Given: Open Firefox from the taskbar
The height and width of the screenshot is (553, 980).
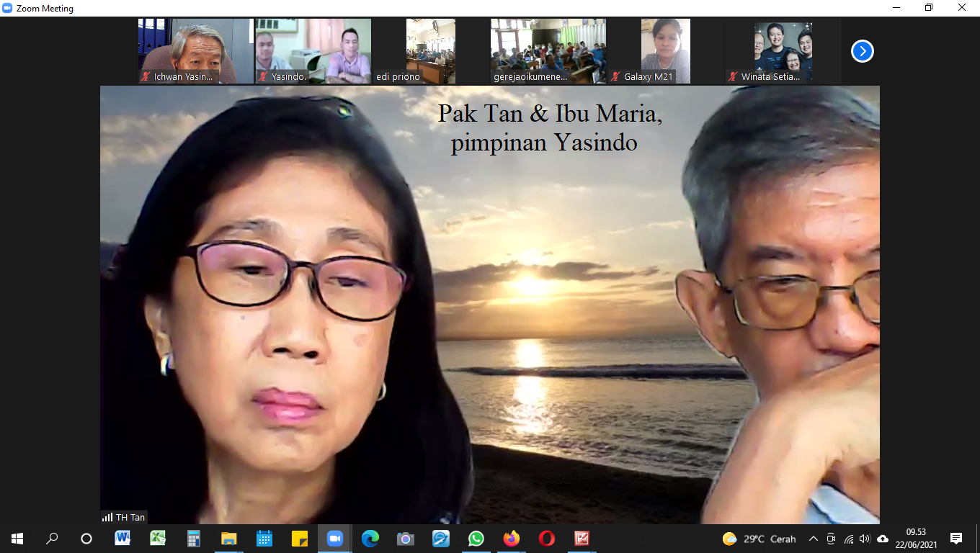Looking at the screenshot, I should tap(511, 539).
